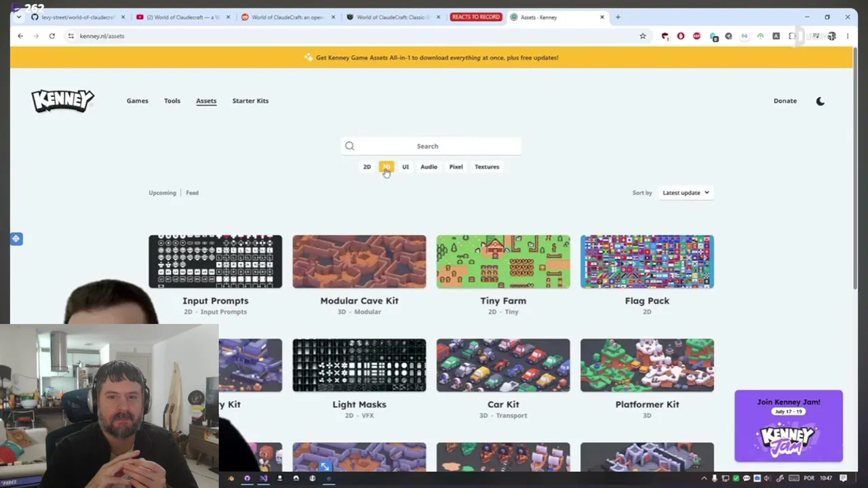Bookmark this page with the star icon

click(643, 36)
